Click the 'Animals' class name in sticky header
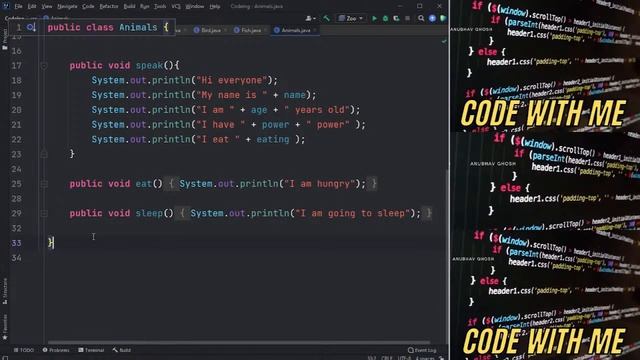The image size is (640, 360). click(x=138, y=27)
